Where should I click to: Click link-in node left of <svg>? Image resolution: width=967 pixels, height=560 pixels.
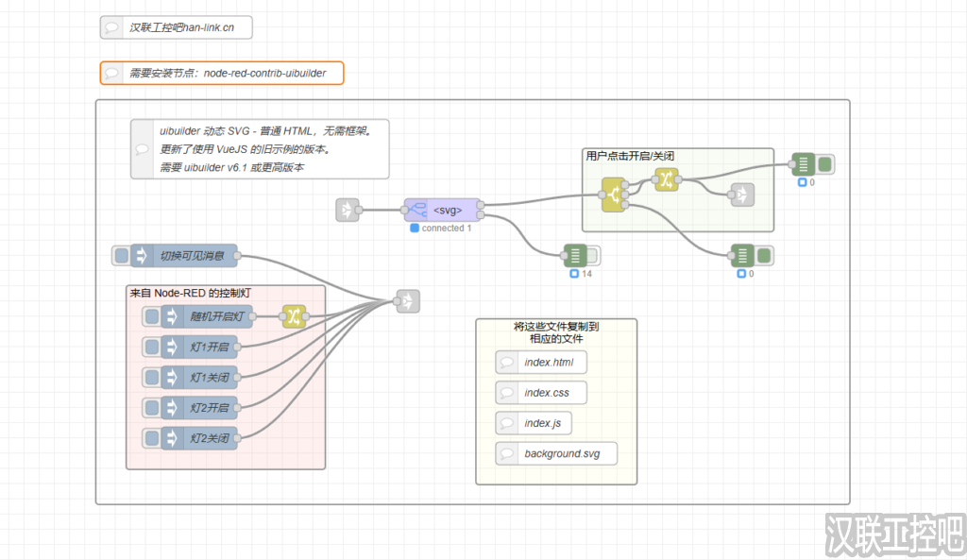(x=348, y=211)
